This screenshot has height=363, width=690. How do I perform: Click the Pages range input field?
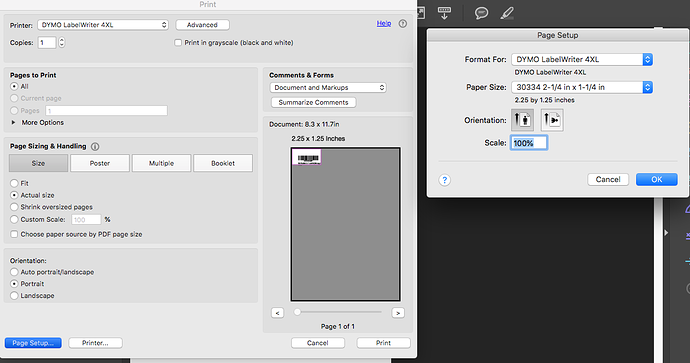(x=106, y=110)
